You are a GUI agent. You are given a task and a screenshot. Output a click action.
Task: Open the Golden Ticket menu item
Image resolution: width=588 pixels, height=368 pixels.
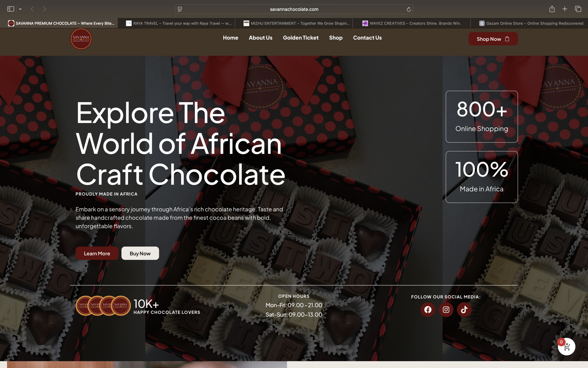point(301,38)
